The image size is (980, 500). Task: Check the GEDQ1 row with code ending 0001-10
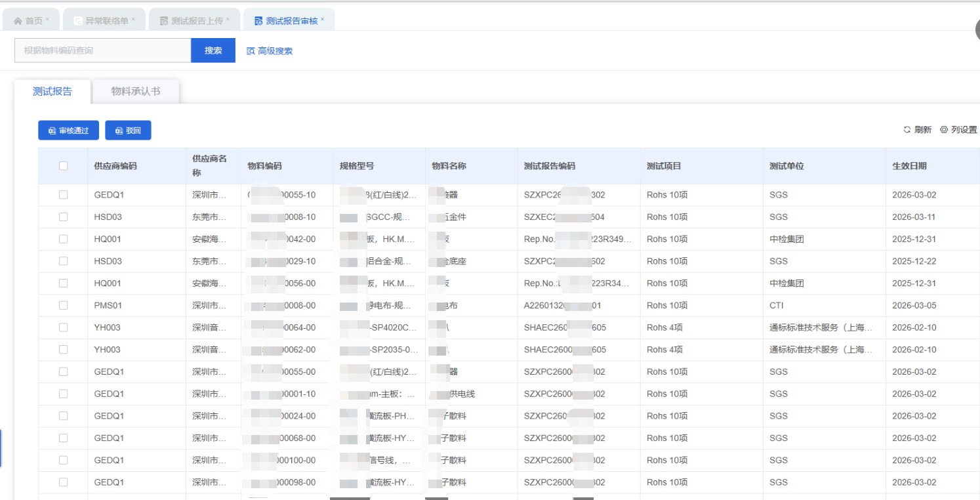point(63,394)
